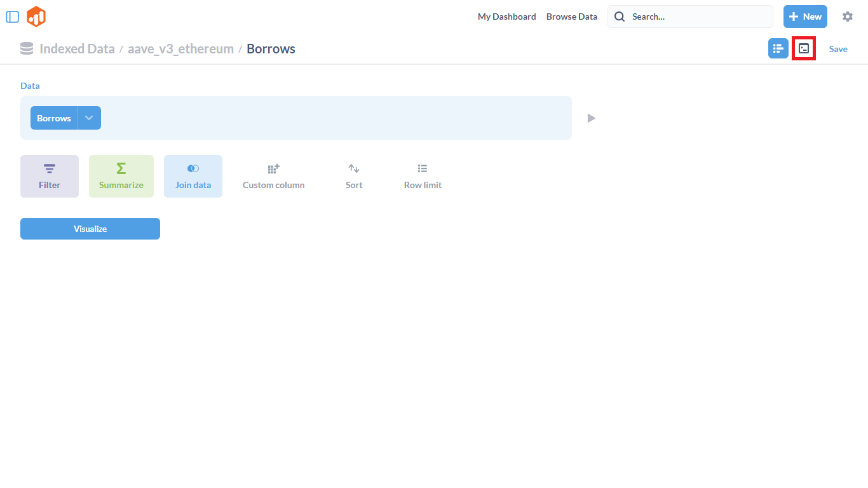This screenshot has width=868, height=488.
Task: Open the Borrows table dropdown chevron
Action: (x=90, y=118)
